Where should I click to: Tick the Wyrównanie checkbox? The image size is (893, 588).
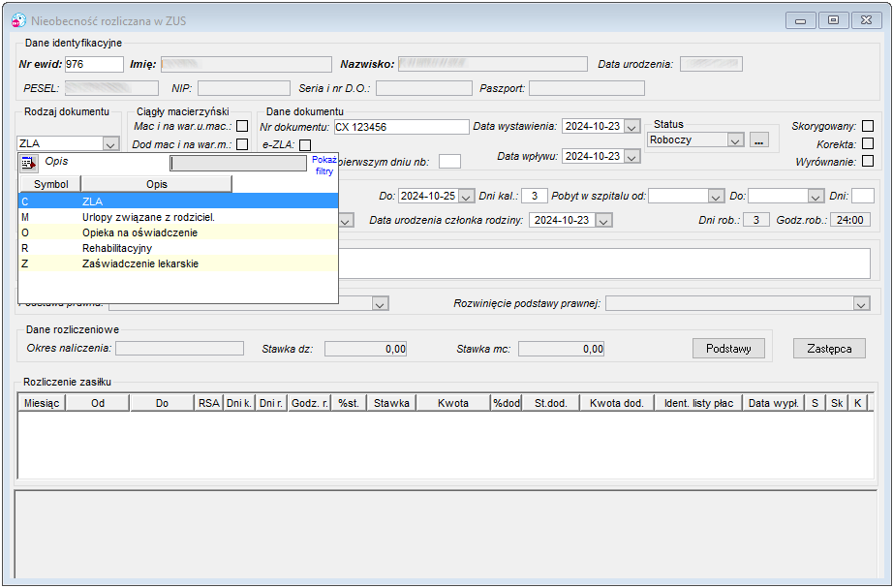tap(868, 161)
